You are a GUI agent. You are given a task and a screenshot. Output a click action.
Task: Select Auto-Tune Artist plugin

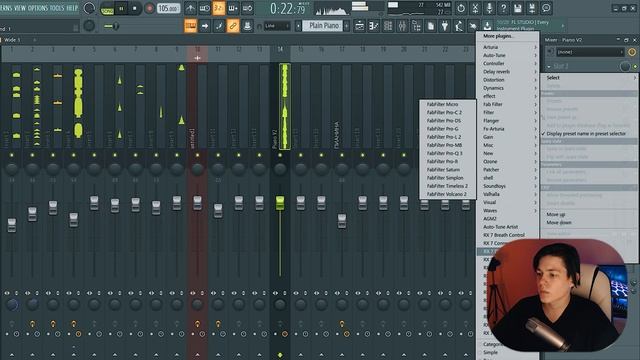509,227
